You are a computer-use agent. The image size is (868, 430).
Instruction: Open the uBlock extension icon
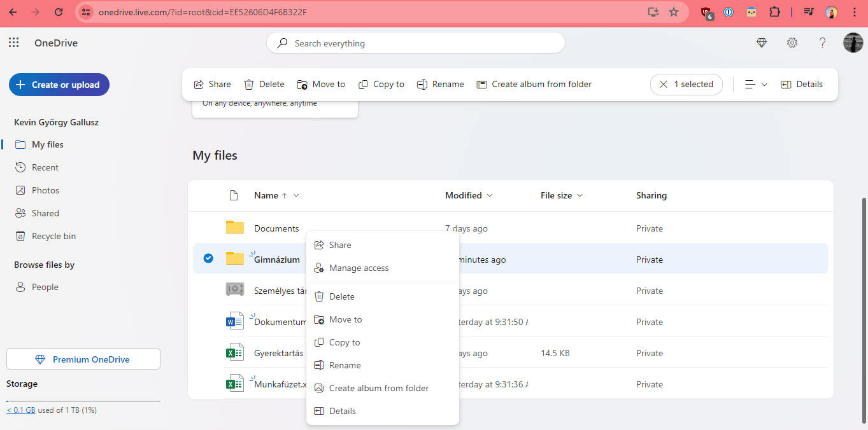(x=706, y=12)
